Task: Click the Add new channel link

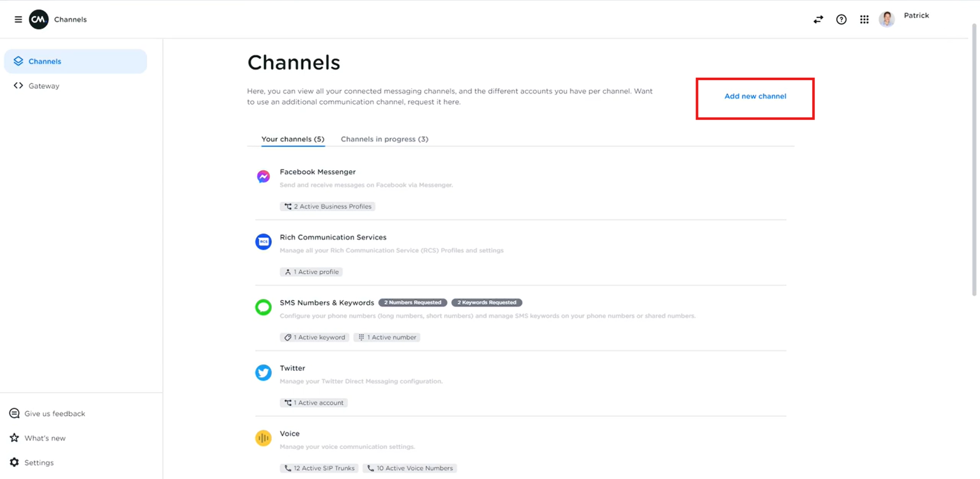Action: 755,96
